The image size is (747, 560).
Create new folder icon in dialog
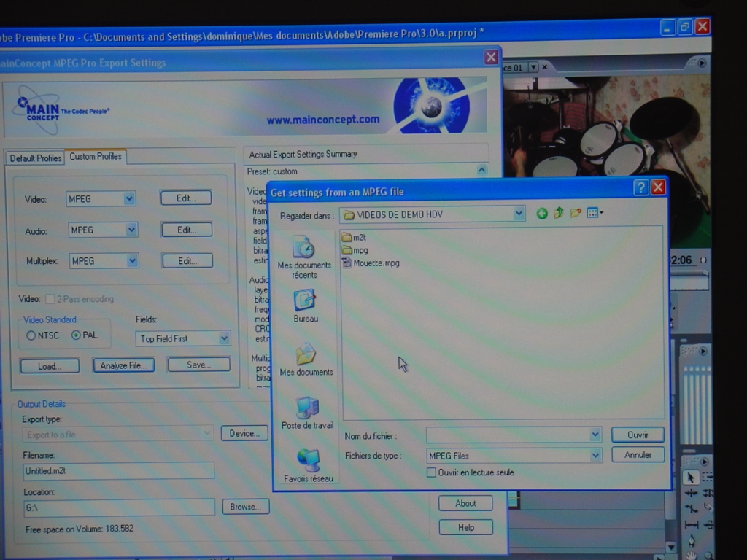click(576, 213)
